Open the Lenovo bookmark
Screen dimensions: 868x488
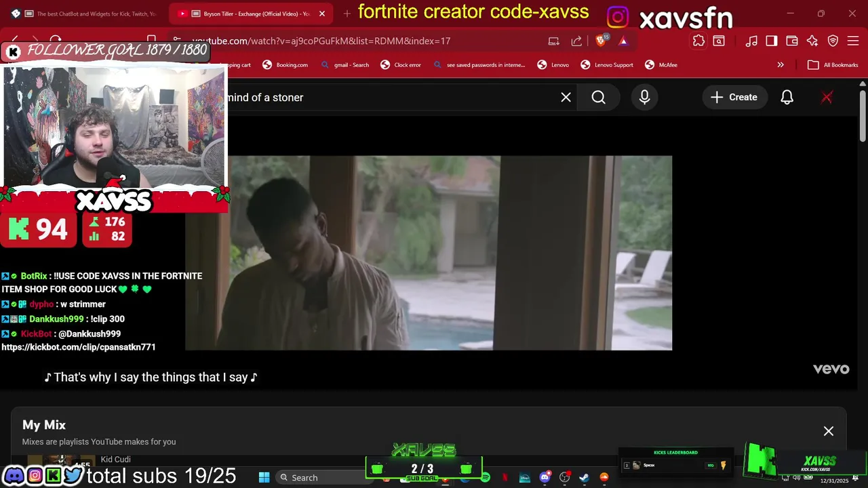point(553,65)
